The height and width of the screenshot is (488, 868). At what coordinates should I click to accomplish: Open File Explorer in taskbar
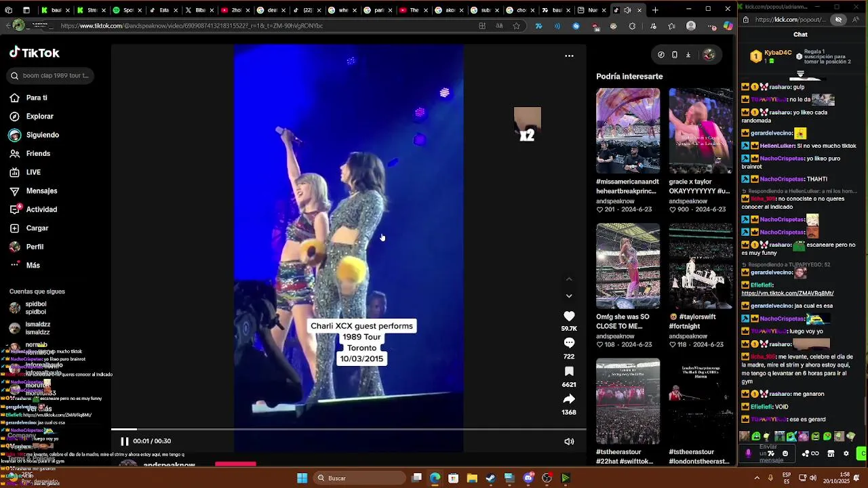472,479
